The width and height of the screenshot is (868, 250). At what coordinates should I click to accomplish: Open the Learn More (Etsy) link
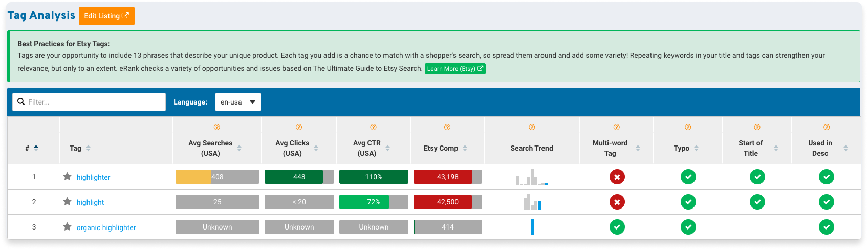(x=455, y=69)
